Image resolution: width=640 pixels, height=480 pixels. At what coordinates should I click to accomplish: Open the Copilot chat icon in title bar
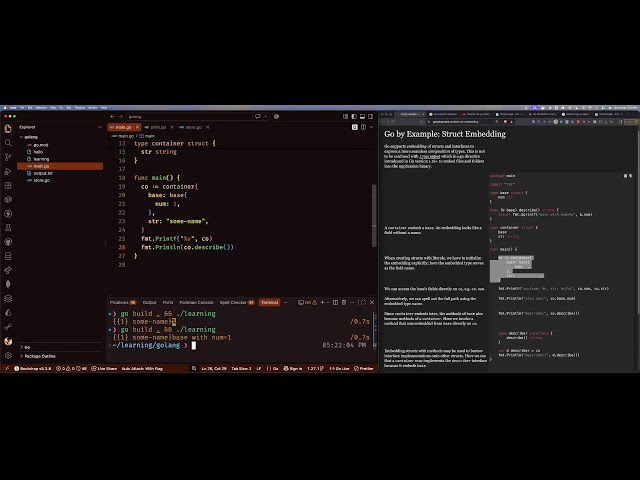(x=258, y=117)
